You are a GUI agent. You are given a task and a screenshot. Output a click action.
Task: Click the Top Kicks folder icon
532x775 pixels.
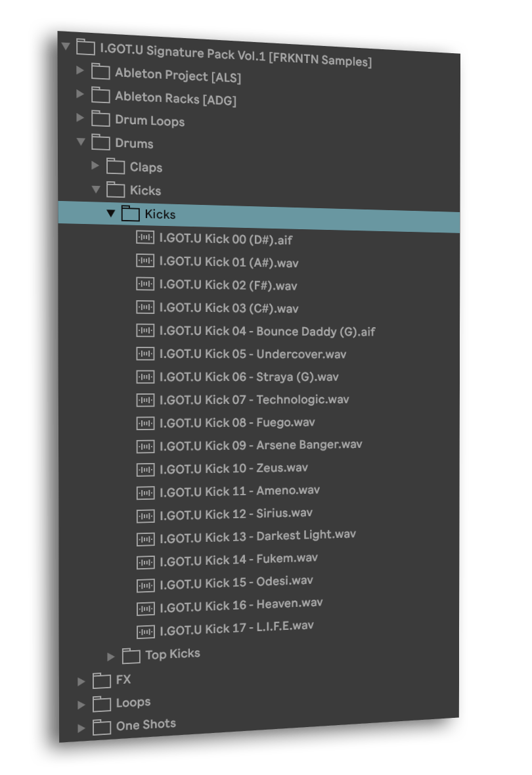click(x=131, y=655)
